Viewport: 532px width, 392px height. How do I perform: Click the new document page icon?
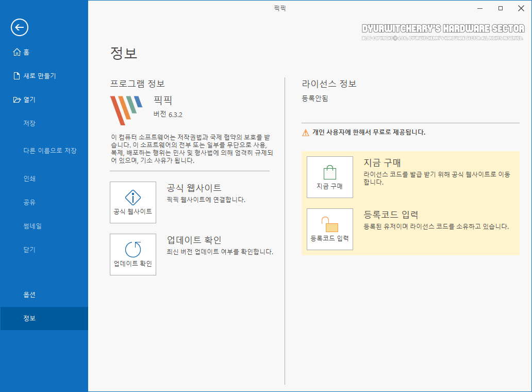pos(16,76)
